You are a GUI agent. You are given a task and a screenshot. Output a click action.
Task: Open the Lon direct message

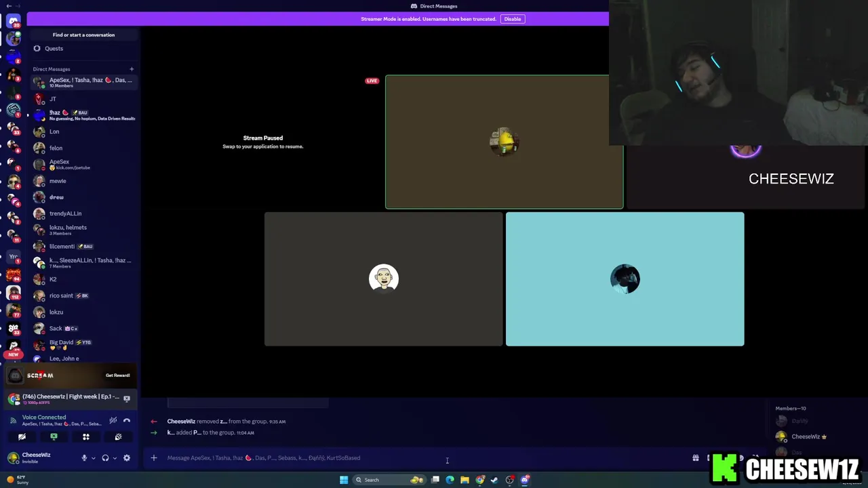pos(83,131)
